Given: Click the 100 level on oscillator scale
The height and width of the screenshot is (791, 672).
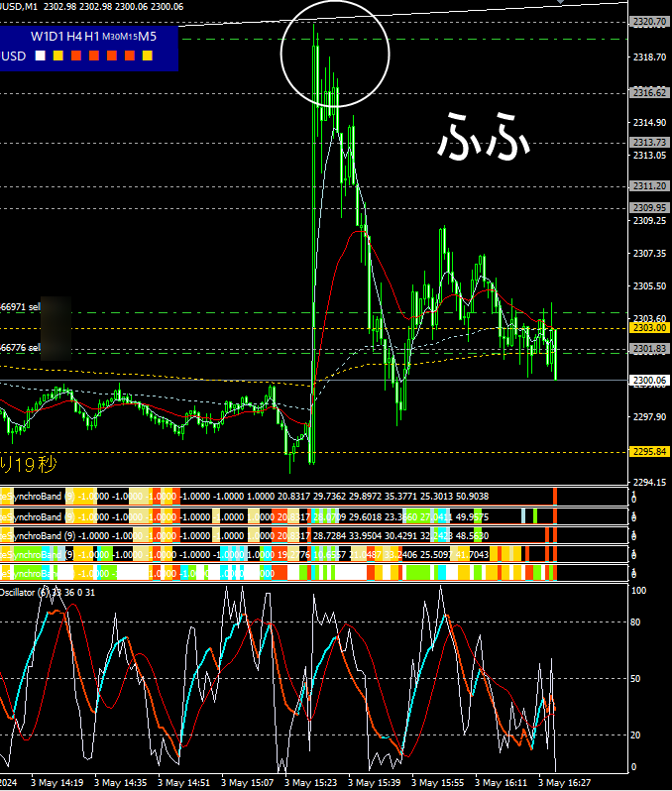Looking at the screenshot, I should point(638,591).
